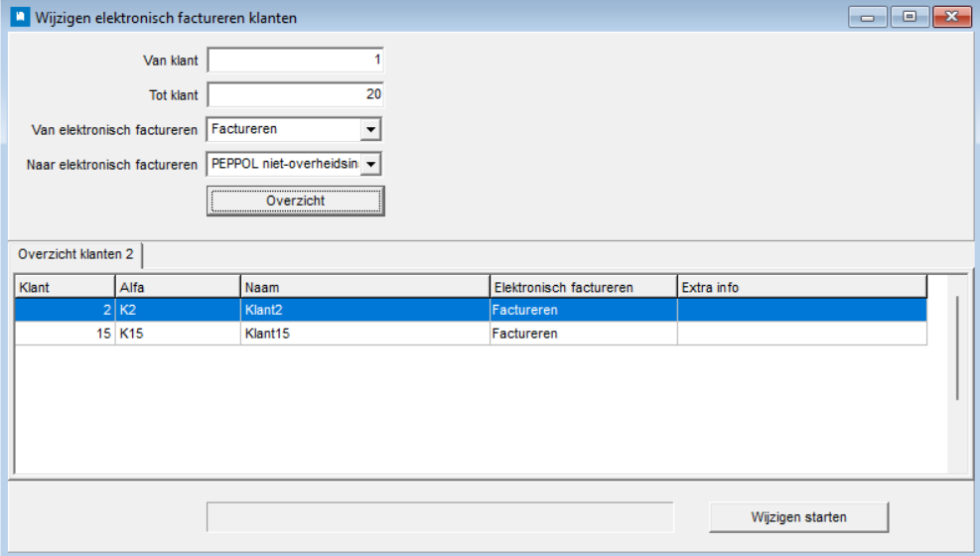Select the highlighted Klant2 row

click(x=364, y=310)
